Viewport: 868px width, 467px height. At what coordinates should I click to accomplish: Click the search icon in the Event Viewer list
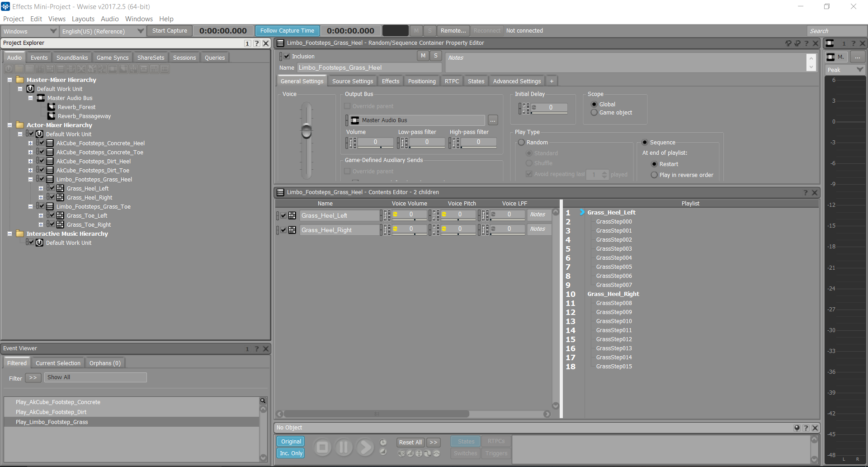[x=263, y=401]
